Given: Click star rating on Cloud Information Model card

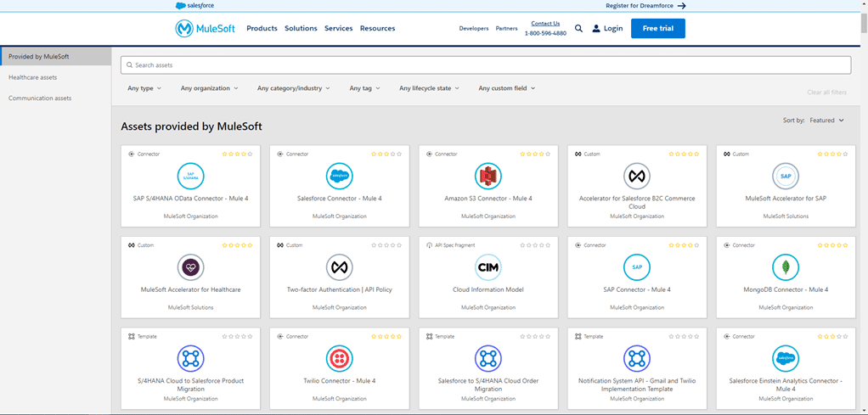Looking at the screenshot, I should pos(535,245).
